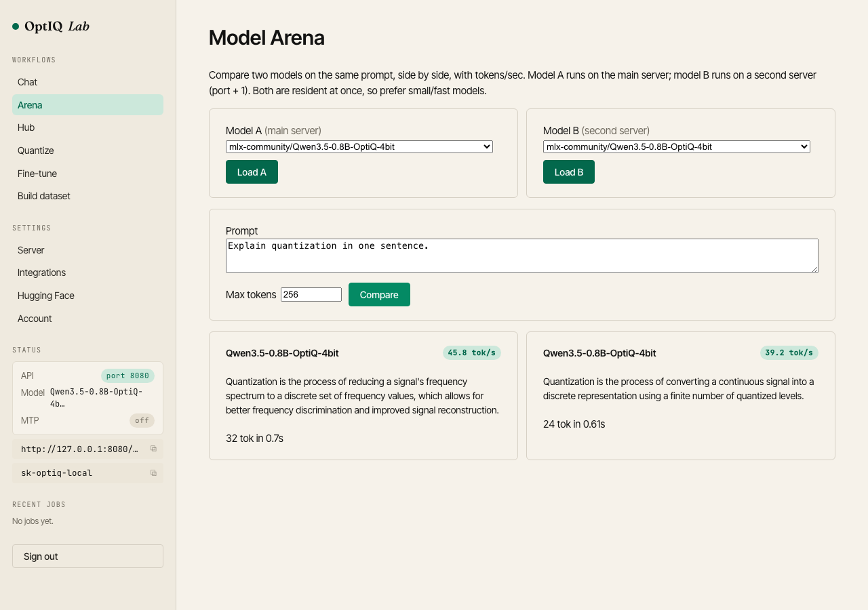Screen dimensions: 868x610
Task: Open Integrations settings
Action: [87, 272]
